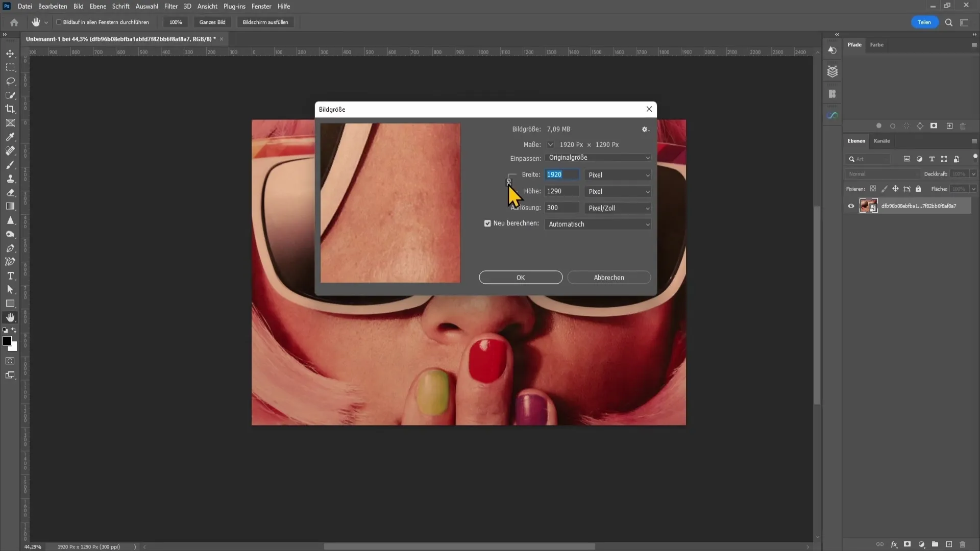Open the Bild menu

[x=78, y=6]
